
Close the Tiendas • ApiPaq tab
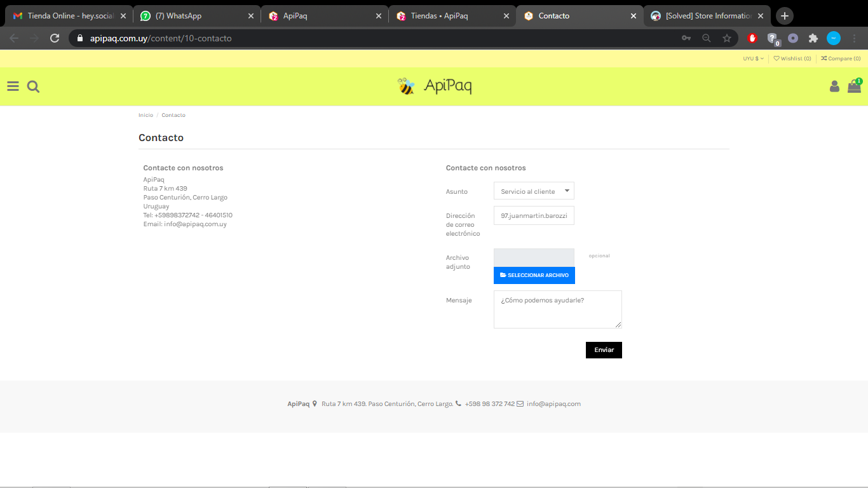[506, 16]
